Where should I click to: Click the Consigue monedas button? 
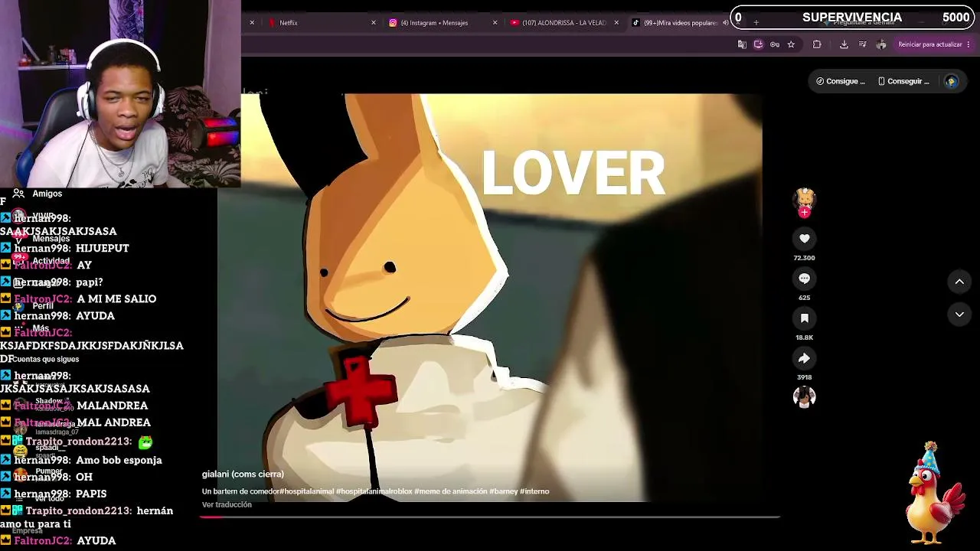coord(840,81)
